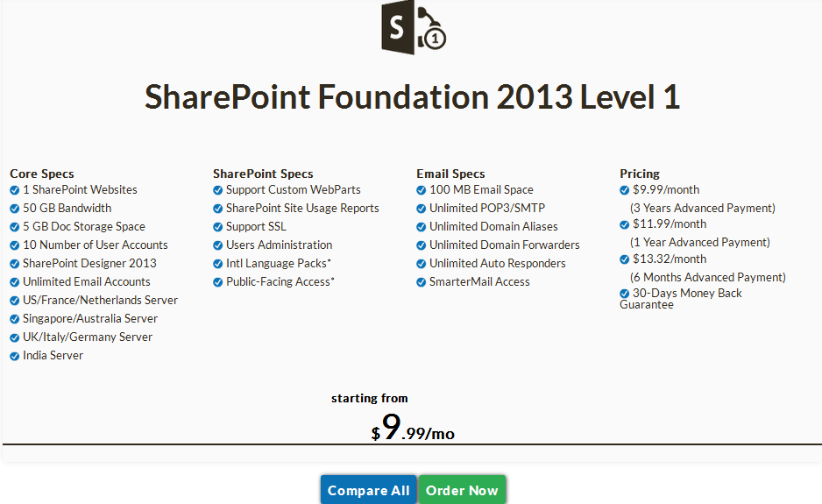This screenshot has height=504, width=822.
Task: Click checkmark icon beside Support Custom WebParts
Action: point(218,190)
